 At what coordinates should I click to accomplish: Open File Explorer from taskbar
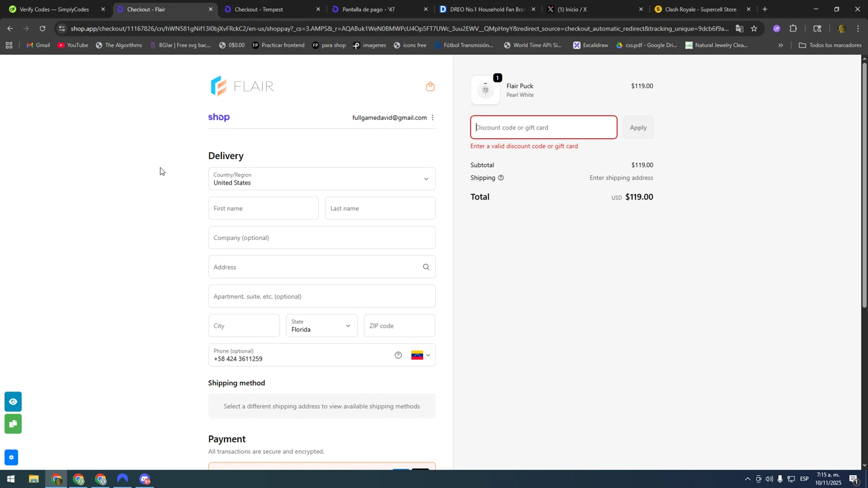[34, 479]
